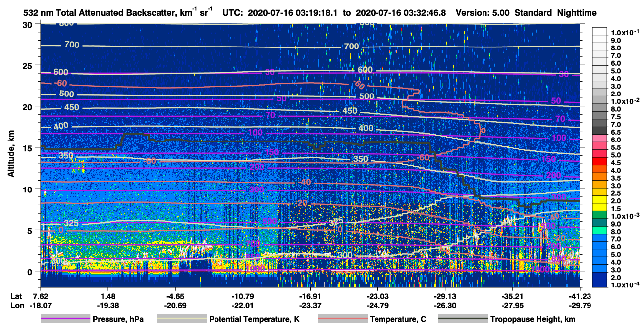
Task: Click the 1.0x10-4 dark blue colorbar swatch
Action: (x=600, y=283)
